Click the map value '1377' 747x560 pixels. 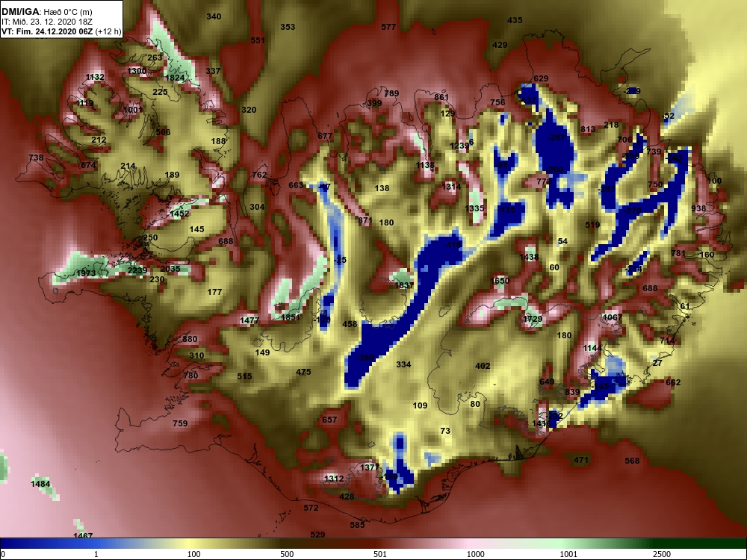pyautogui.click(x=370, y=467)
